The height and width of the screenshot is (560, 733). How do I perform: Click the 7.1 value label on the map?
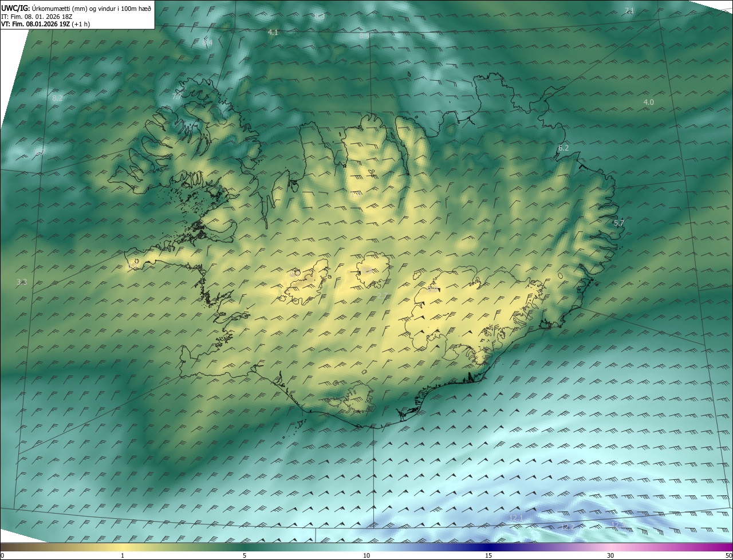(629, 11)
